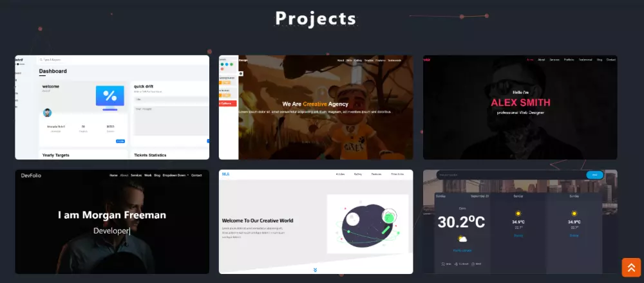Click the blue double chevron in Creative World preview
The width and height of the screenshot is (644, 283).
coord(315,270)
